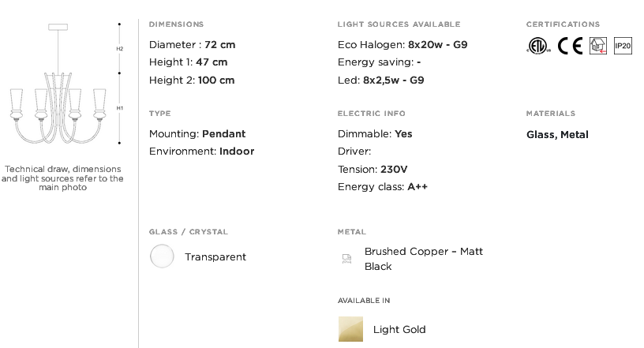Click the Brushed Copper metal finish icon
This screenshot has height=348, width=644.
pyautogui.click(x=347, y=258)
